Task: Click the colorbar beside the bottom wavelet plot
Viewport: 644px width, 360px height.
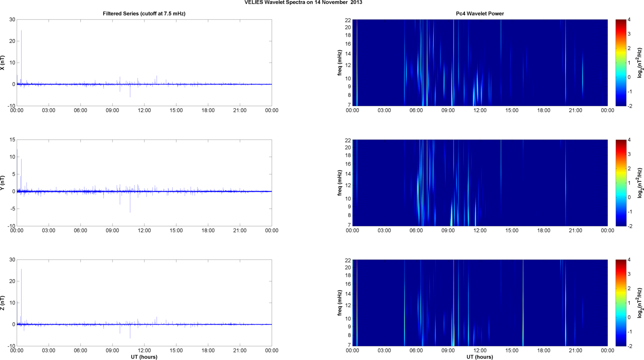Action: tap(620, 303)
